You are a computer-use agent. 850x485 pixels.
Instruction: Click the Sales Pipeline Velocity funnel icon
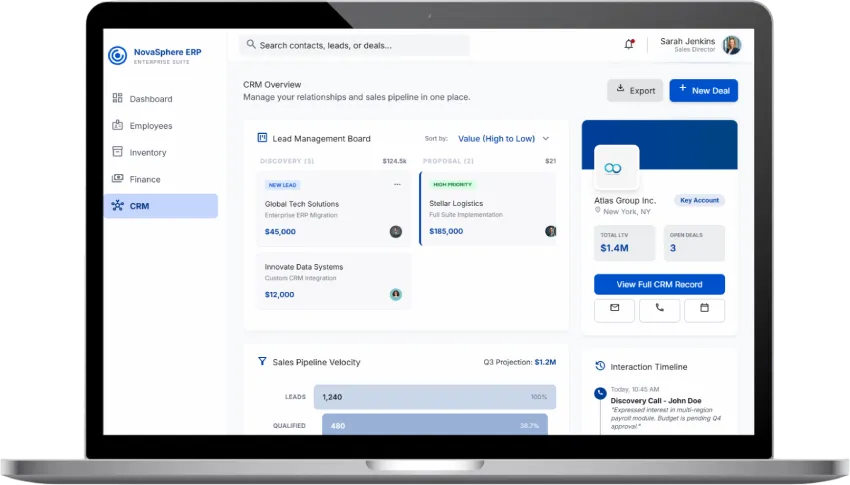pyautogui.click(x=262, y=361)
